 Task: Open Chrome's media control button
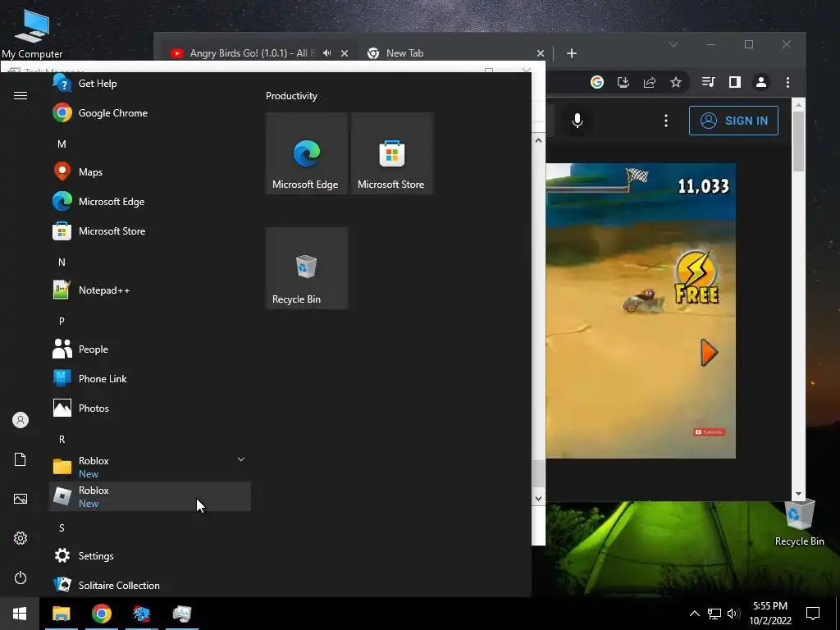click(x=708, y=82)
